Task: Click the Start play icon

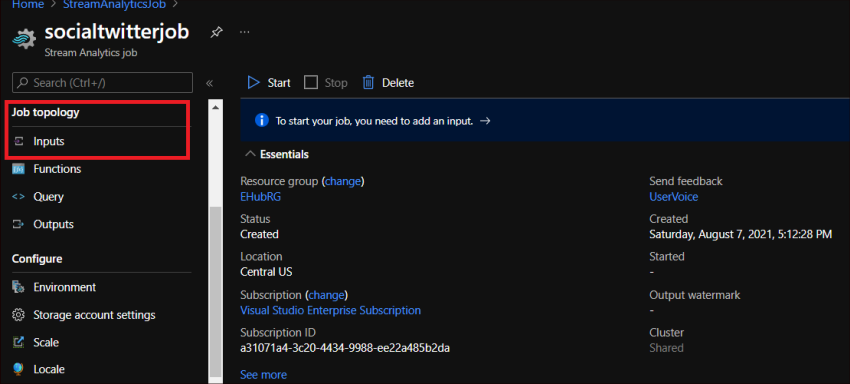Action: 253,82
